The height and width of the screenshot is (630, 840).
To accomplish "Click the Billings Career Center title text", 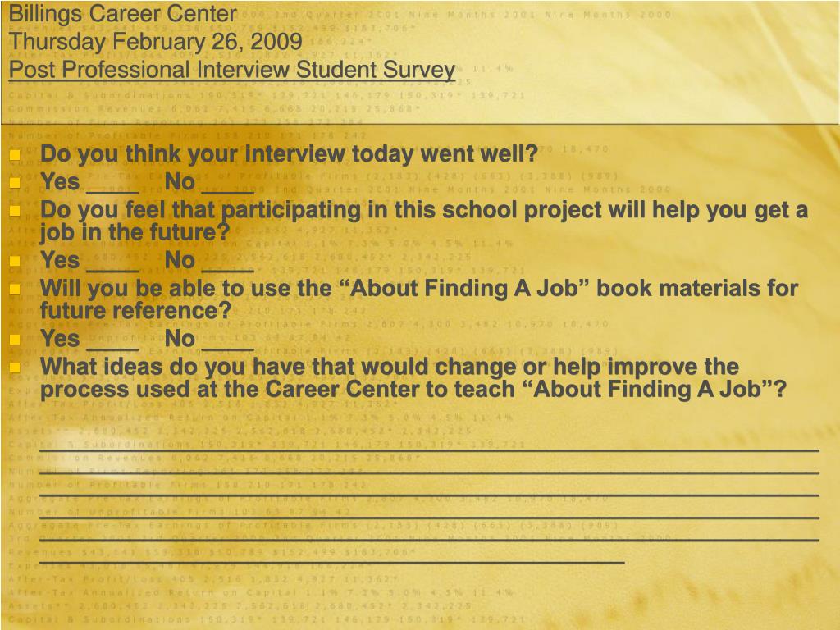I will click(x=123, y=14).
